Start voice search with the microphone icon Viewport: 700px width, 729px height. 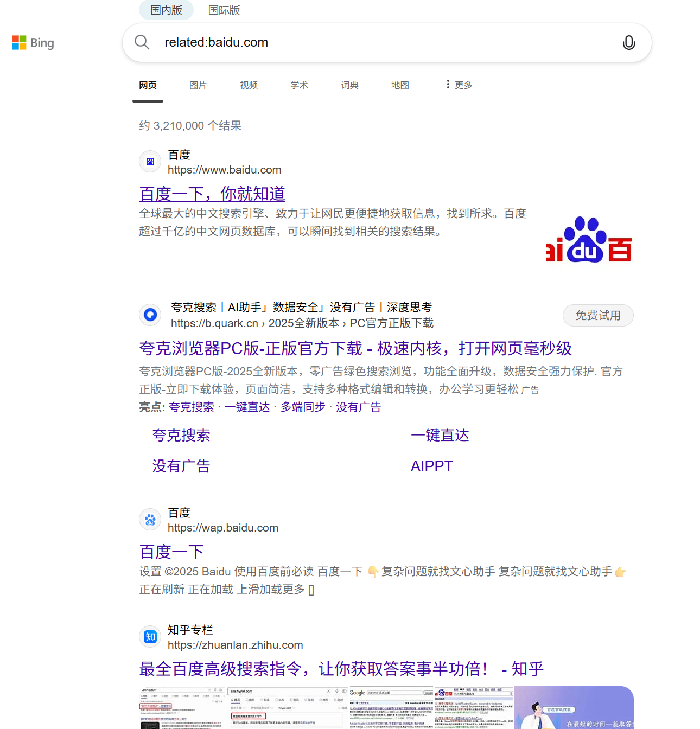(x=628, y=42)
